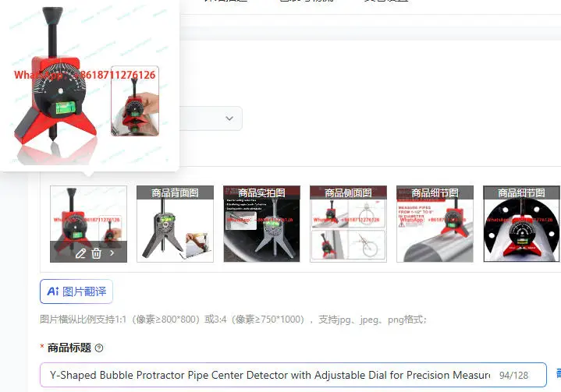
Task: Select the 商品细节图 thumbnail showing pipe
Action: (435, 224)
